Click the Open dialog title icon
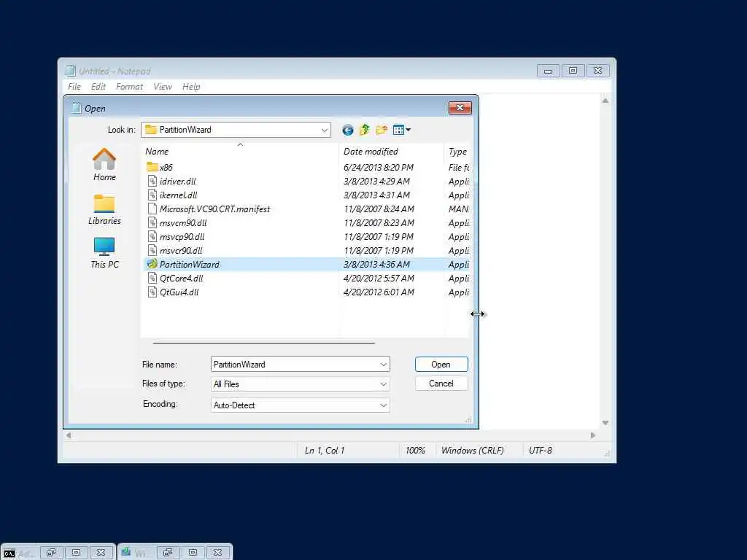The image size is (747, 560). tap(76, 108)
